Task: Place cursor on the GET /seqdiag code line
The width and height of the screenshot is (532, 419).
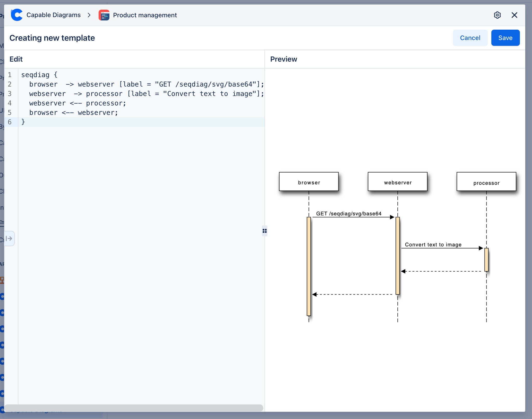Action: (146, 84)
